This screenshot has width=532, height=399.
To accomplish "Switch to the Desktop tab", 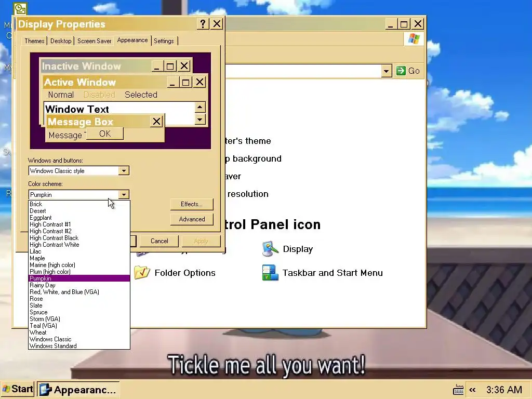I will 61,41.
